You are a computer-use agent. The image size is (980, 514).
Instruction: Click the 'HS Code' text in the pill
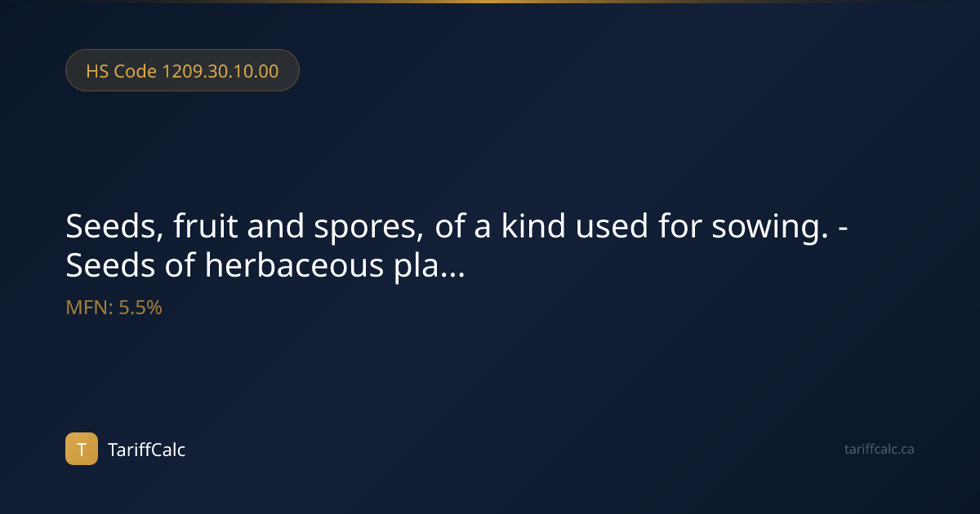click(x=122, y=71)
